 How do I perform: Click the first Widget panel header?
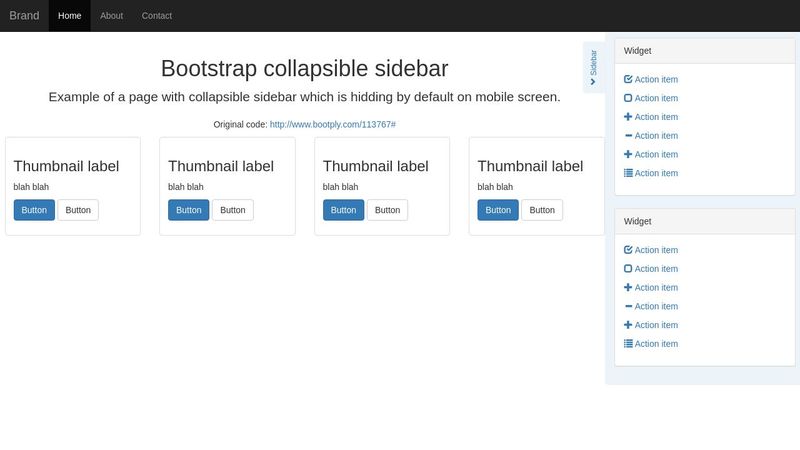tap(705, 51)
